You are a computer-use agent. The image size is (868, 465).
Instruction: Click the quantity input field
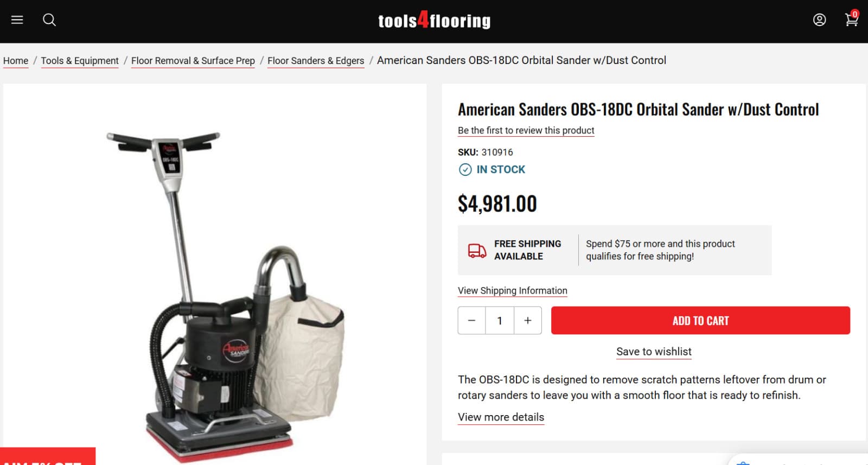(499, 320)
